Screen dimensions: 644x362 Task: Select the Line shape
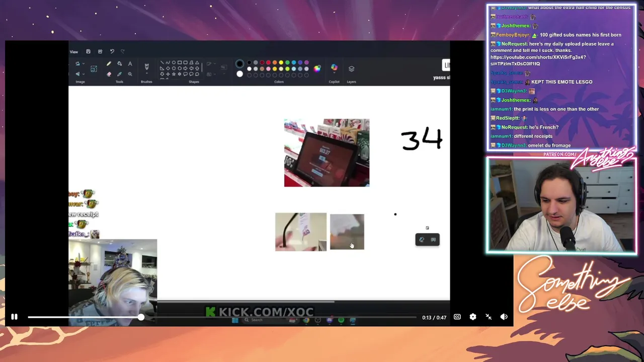[x=162, y=62]
